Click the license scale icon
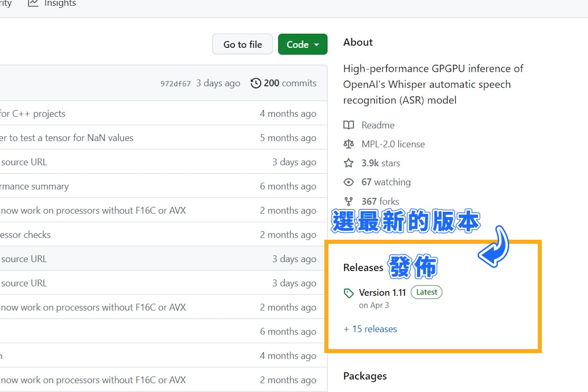 pos(349,144)
